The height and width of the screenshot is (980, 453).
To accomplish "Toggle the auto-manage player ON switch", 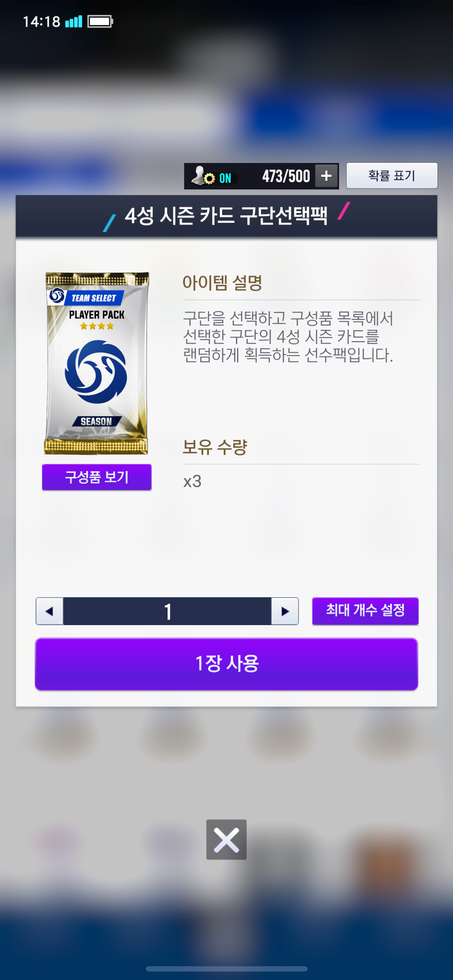I will click(225, 178).
